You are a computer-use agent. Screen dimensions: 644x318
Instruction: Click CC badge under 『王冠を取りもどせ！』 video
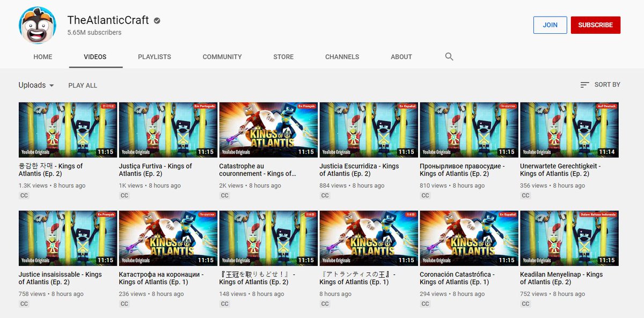225,304
